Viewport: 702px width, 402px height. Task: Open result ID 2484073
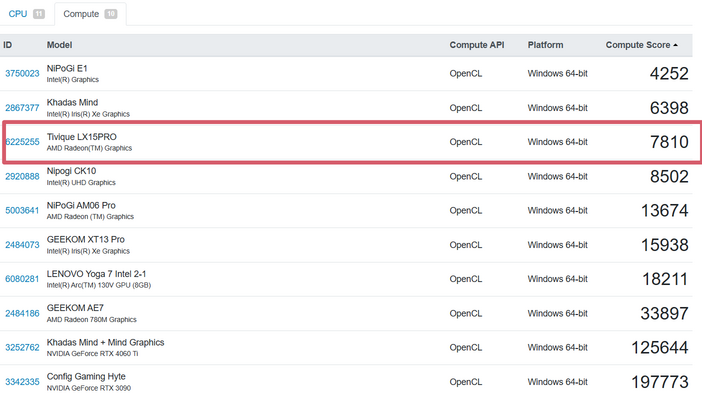pyautogui.click(x=22, y=245)
